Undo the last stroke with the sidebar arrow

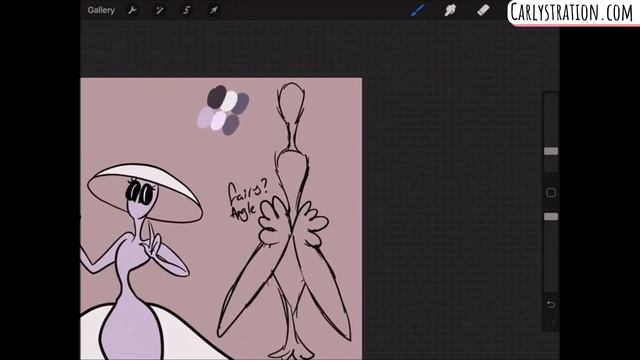pos(551,304)
